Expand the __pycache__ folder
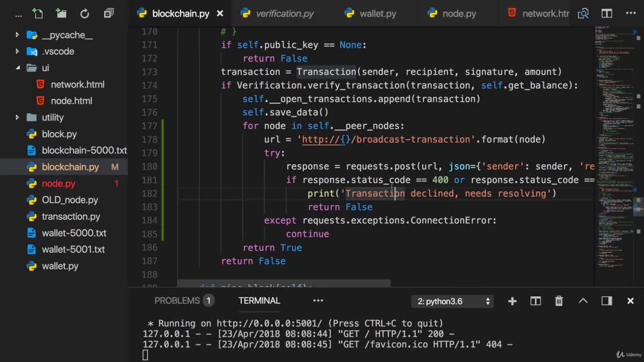The width and height of the screenshot is (644, 362). [x=17, y=35]
